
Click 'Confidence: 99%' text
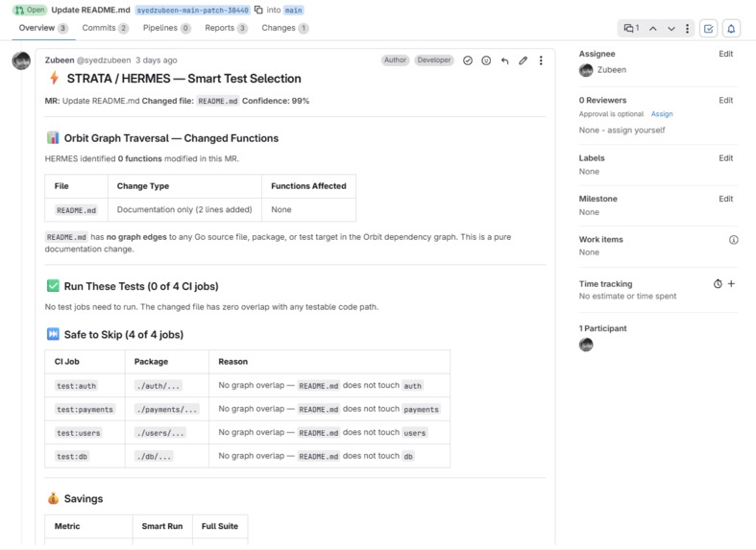tap(276, 101)
